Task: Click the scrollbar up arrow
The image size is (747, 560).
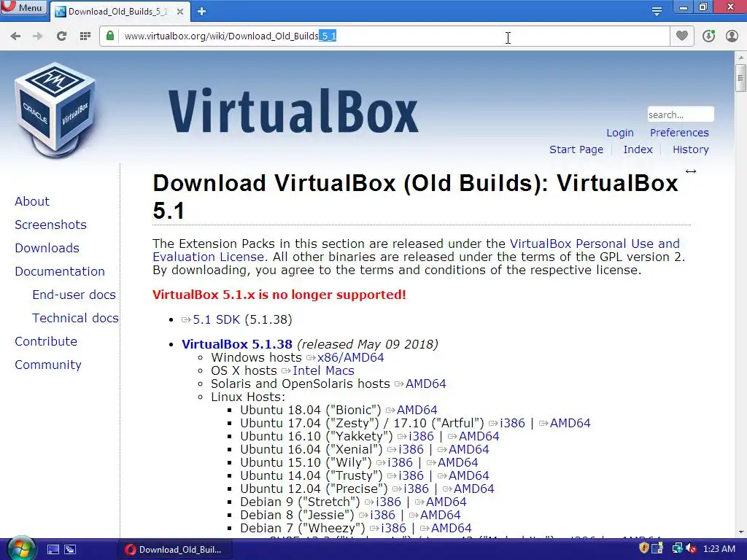Action: tap(741, 57)
